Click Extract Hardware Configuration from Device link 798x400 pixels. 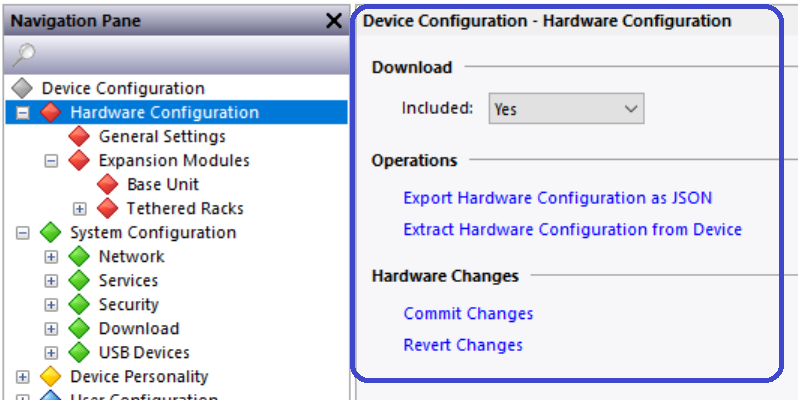tap(572, 230)
